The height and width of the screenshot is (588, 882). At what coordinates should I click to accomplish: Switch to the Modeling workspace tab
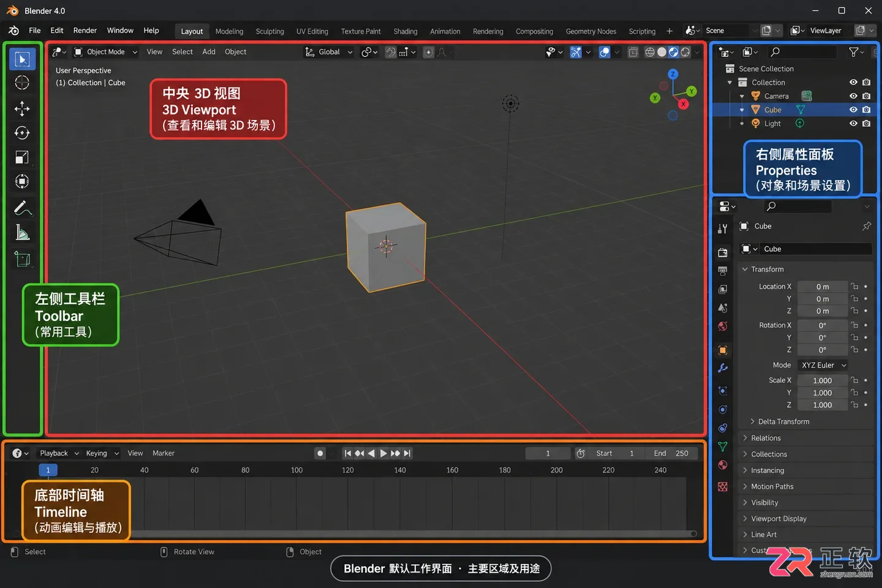point(229,31)
